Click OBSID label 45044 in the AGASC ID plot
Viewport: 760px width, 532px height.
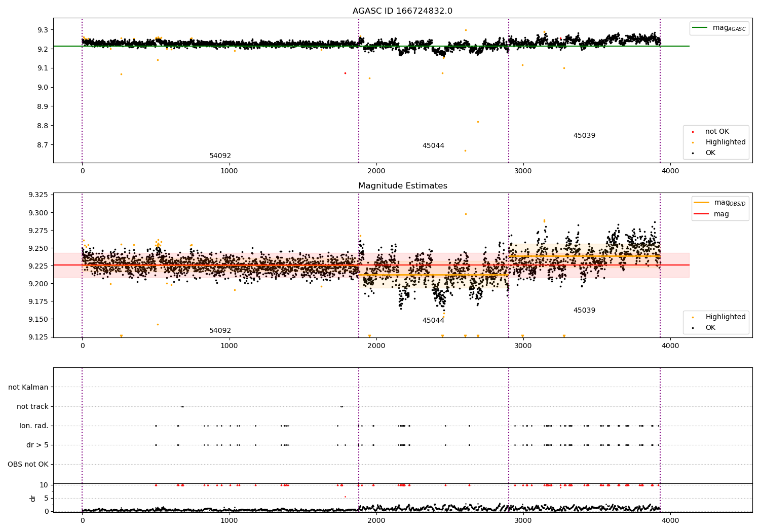point(433,146)
